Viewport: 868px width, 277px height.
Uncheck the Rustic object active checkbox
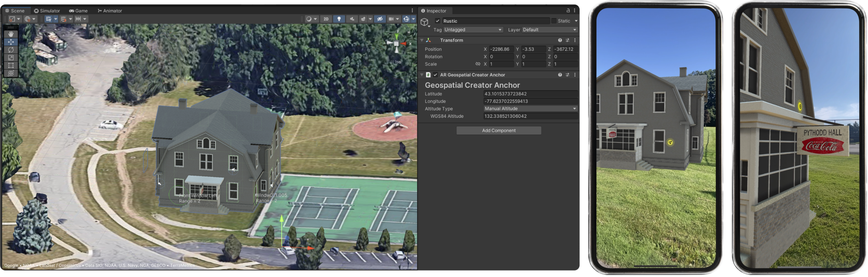pyautogui.click(x=438, y=21)
